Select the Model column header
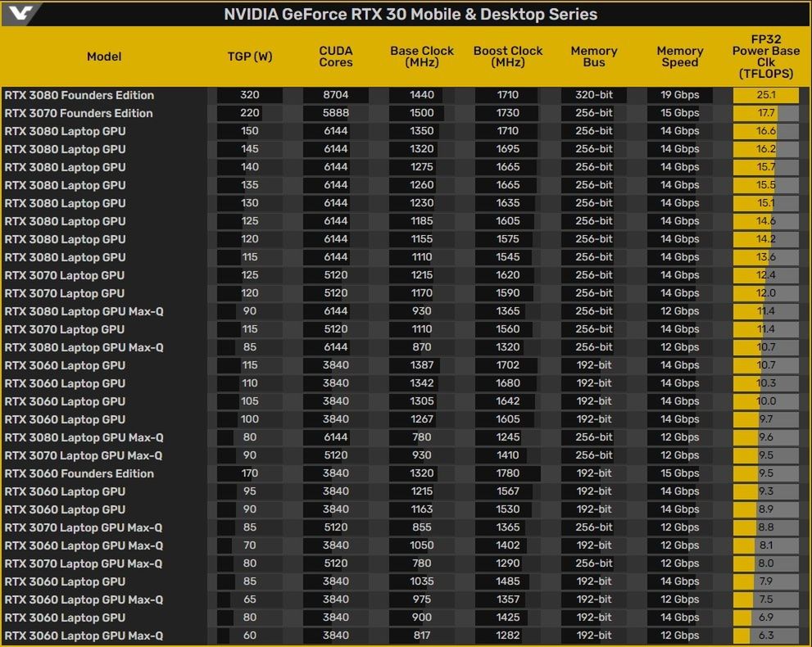 [x=104, y=57]
